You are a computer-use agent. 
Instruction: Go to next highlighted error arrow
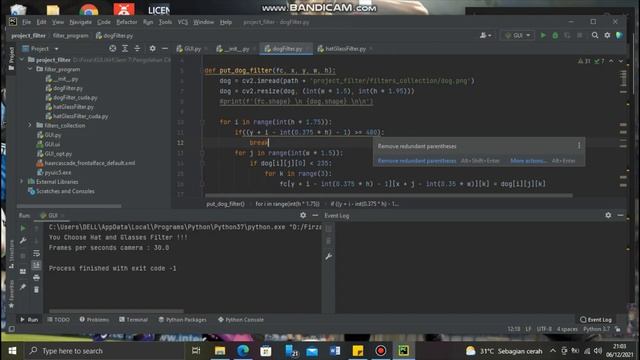(x=621, y=61)
